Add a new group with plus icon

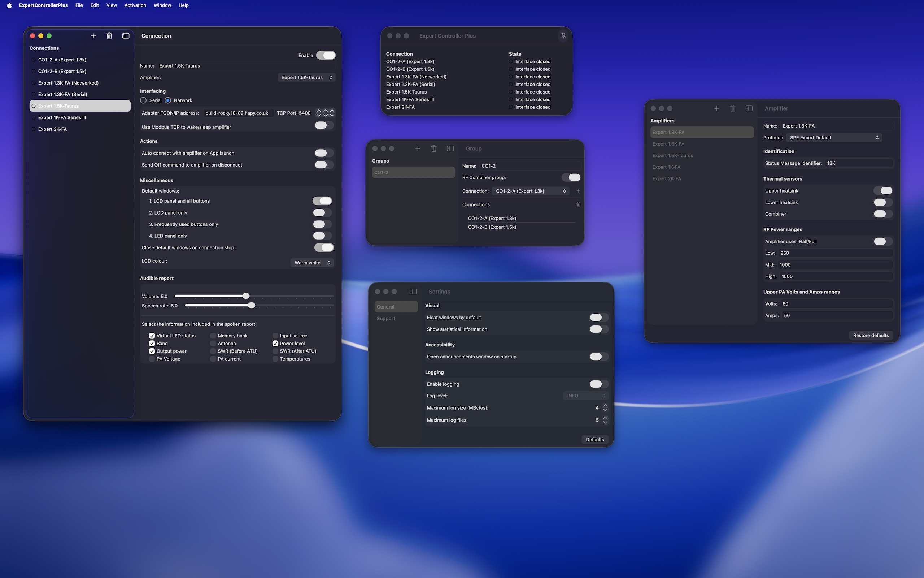pos(418,148)
